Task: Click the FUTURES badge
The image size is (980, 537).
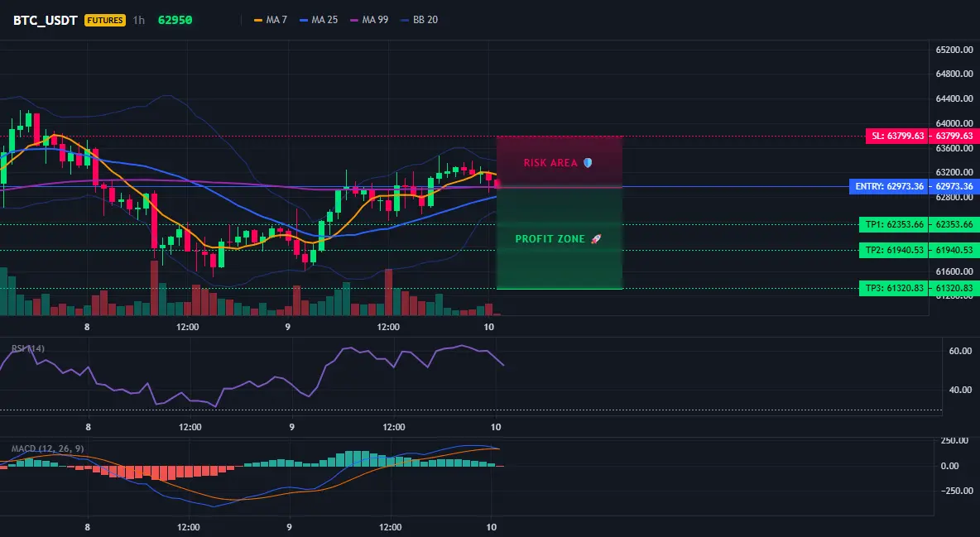Action: click(x=105, y=20)
